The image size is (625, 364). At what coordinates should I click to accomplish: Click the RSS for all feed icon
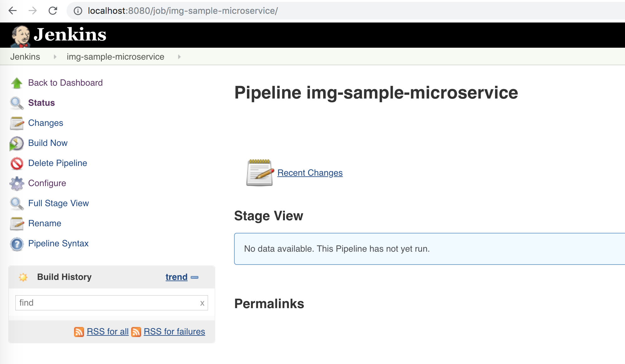[x=79, y=332]
